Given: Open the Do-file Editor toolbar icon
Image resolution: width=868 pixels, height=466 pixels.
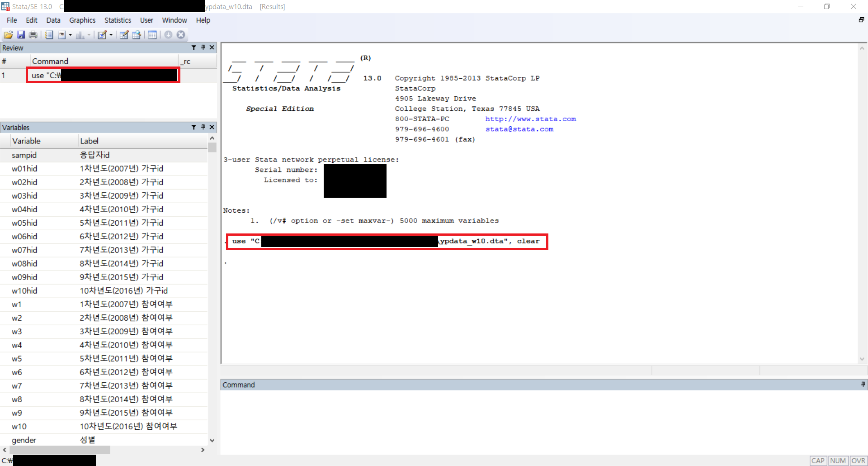Looking at the screenshot, I should pyautogui.click(x=102, y=35).
